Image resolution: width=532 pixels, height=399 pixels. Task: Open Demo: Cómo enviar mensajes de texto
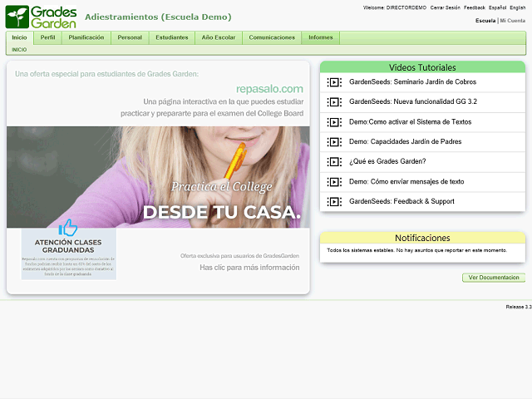(x=406, y=182)
